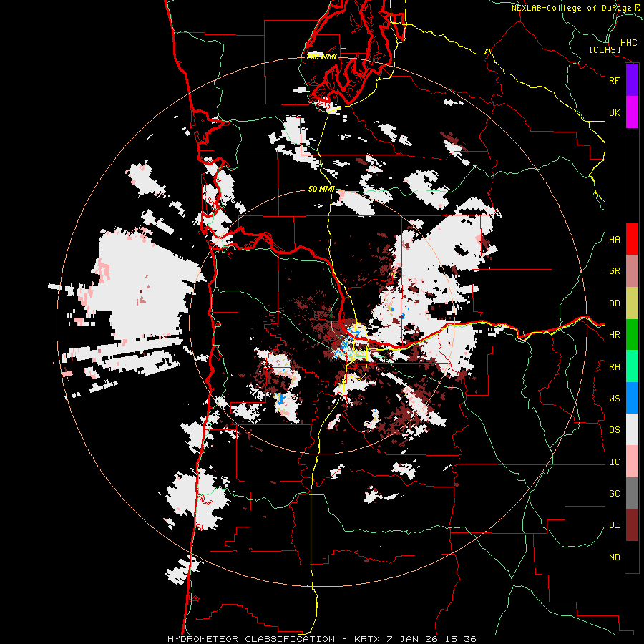Click the GR legend color swatch
Image resolution: width=644 pixels, height=644 pixels.
pos(632,271)
